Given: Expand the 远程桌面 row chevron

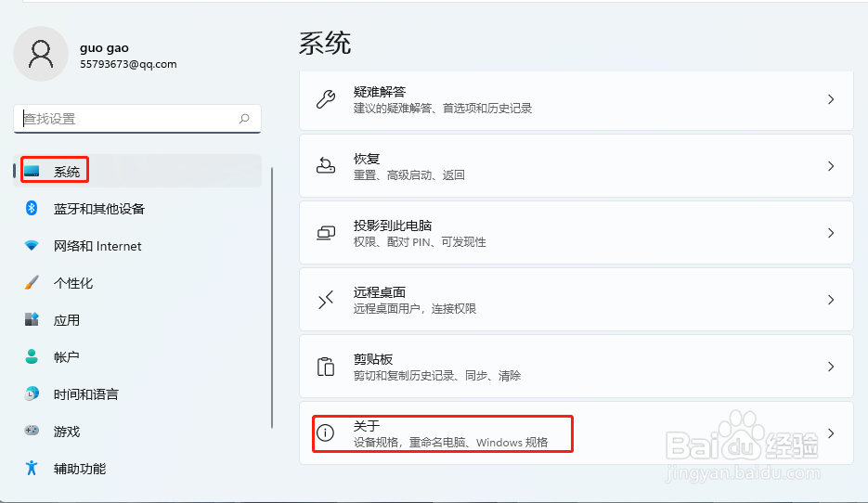Looking at the screenshot, I should [x=831, y=300].
